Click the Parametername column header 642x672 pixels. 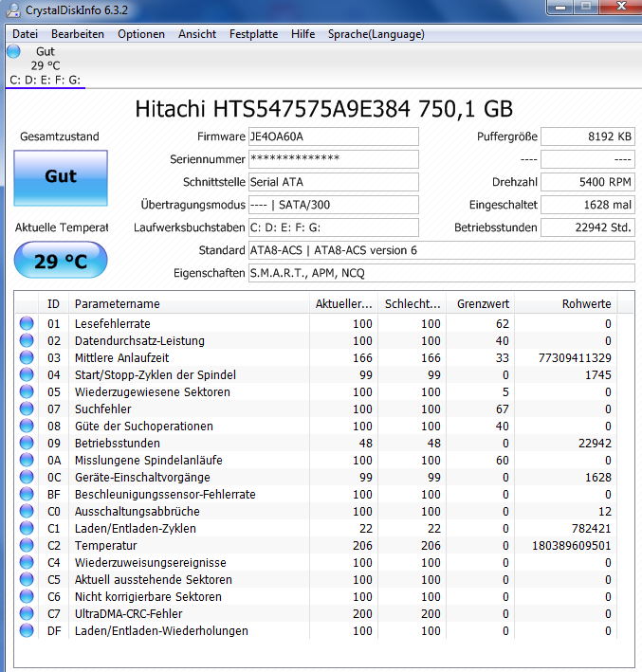pos(118,304)
